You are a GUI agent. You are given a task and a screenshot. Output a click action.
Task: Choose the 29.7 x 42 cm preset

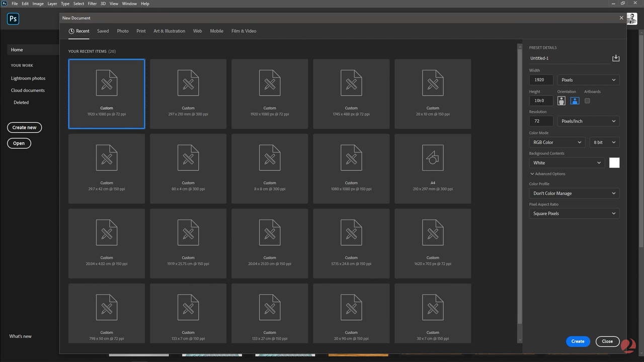[x=107, y=169]
